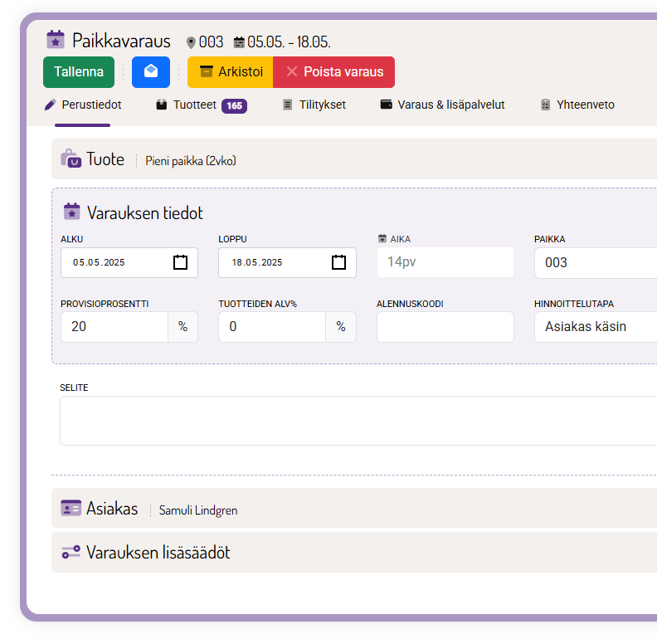Image resolution: width=657 pixels, height=644 pixels.
Task: Expand the Tuote section
Action: click(105, 159)
